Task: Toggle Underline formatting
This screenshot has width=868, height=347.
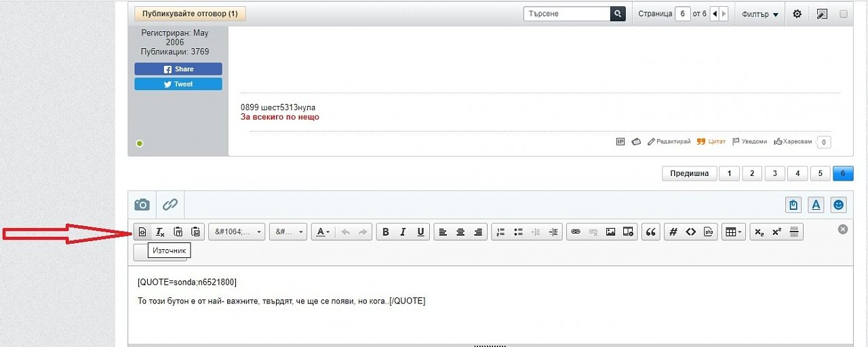Action: (x=420, y=232)
